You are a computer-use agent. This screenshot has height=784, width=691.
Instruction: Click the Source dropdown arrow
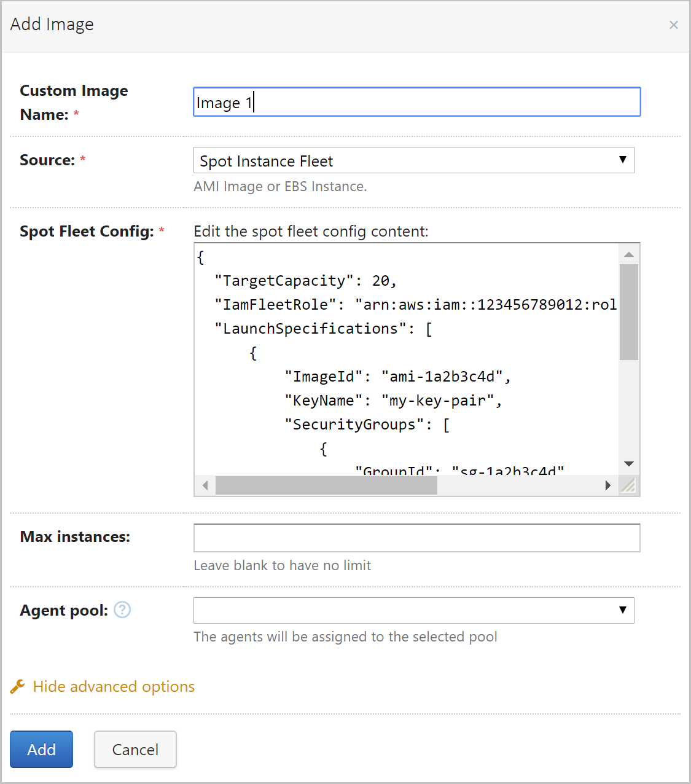(x=623, y=160)
